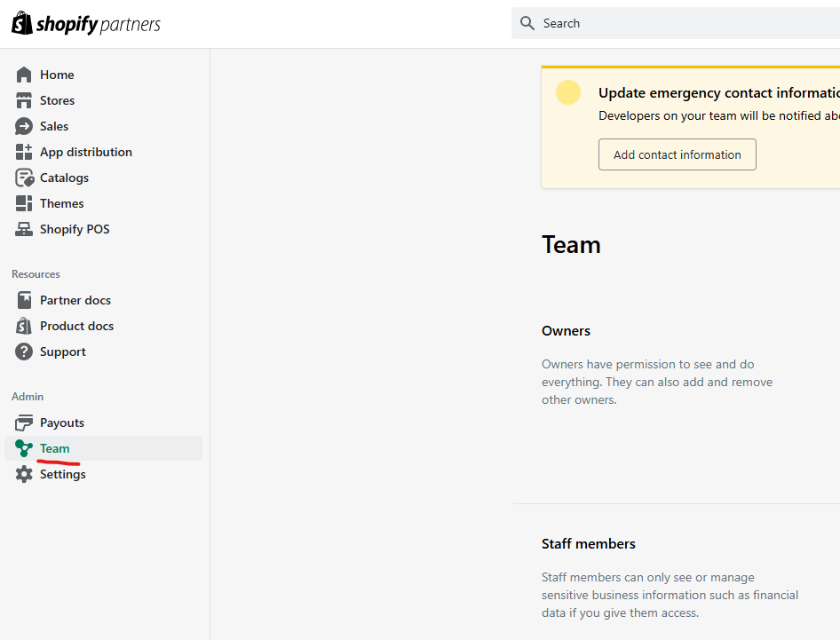Image resolution: width=840 pixels, height=640 pixels.
Task: Open the Stores section icon
Action: pyautogui.click(x=24, y=99)
